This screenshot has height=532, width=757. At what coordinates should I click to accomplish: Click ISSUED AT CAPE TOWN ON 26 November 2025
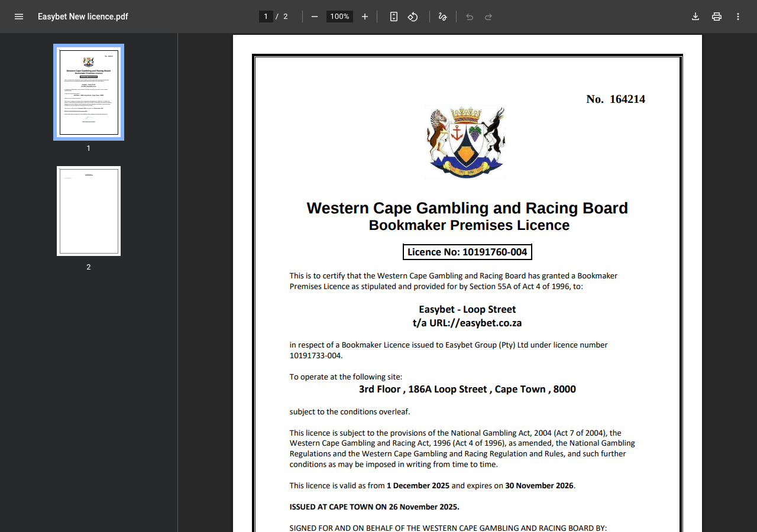click(374, 507)
